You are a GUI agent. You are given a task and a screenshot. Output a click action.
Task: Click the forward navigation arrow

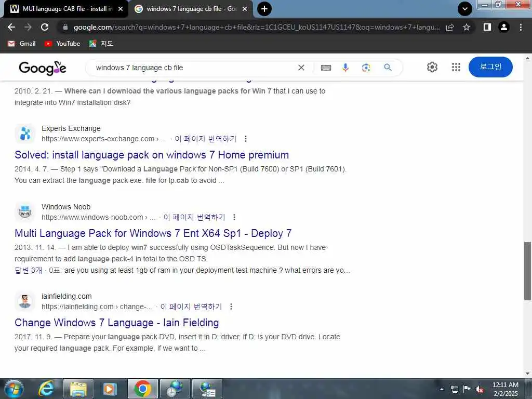(x=28, y=27)
